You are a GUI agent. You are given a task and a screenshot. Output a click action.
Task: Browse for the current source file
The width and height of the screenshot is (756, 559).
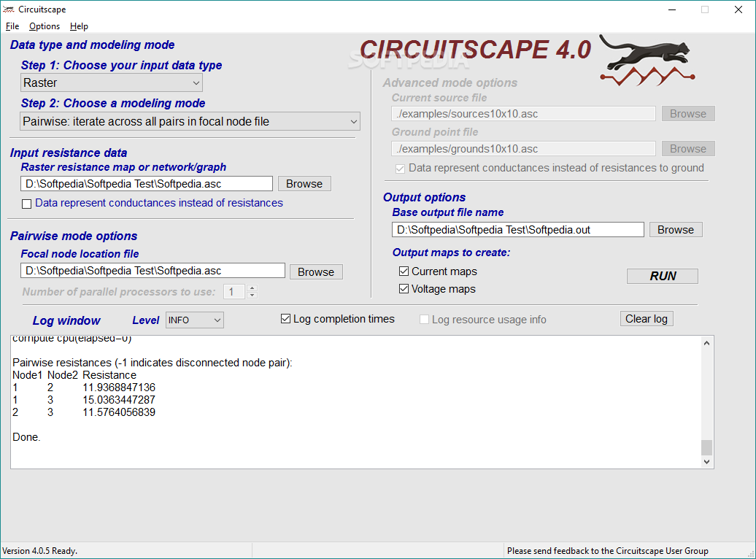(688, 114)
